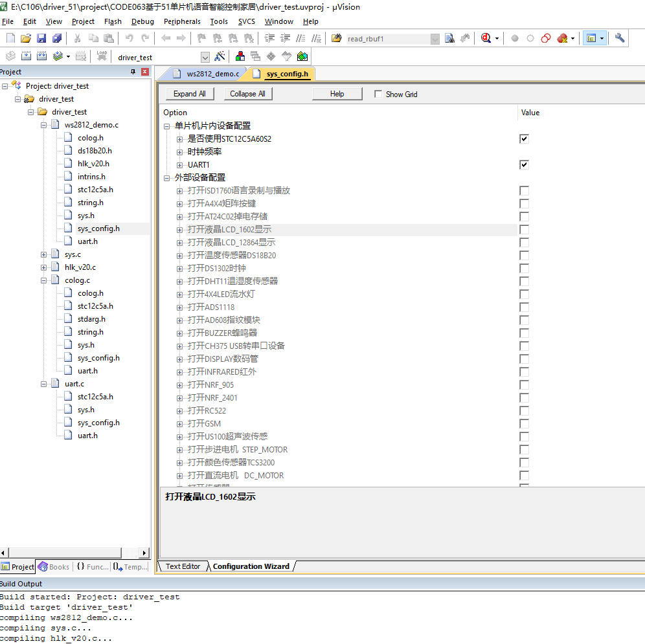Image resolution: width=645 pixels, height=644 pixels.
Task: Click the Save All icon
Action: [57, 38]
